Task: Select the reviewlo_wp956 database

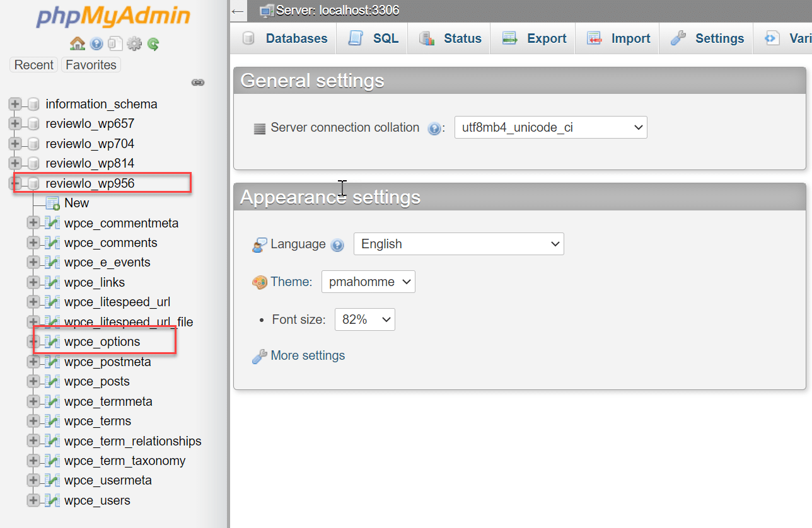Action: (90, 183)
